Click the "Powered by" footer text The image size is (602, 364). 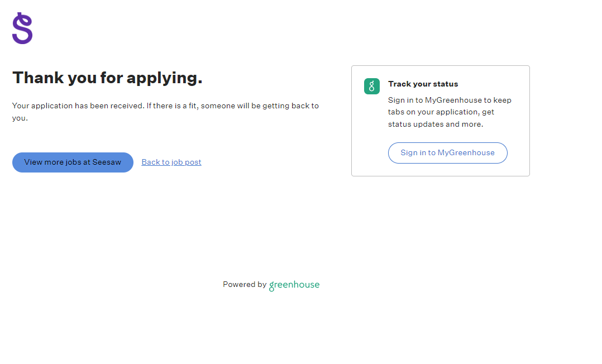point(245,285)
